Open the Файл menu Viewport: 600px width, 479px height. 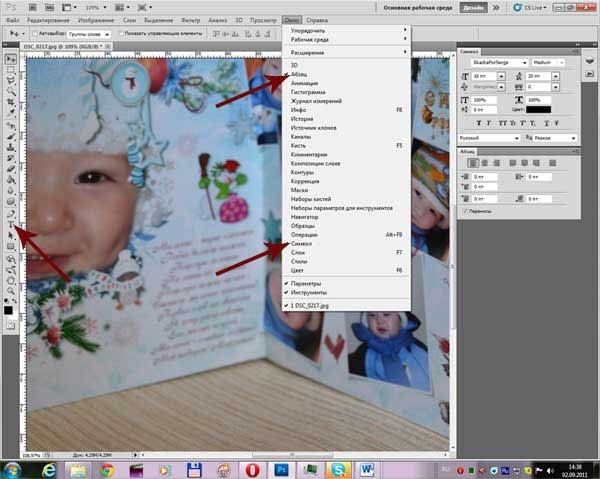pos(13,20)
